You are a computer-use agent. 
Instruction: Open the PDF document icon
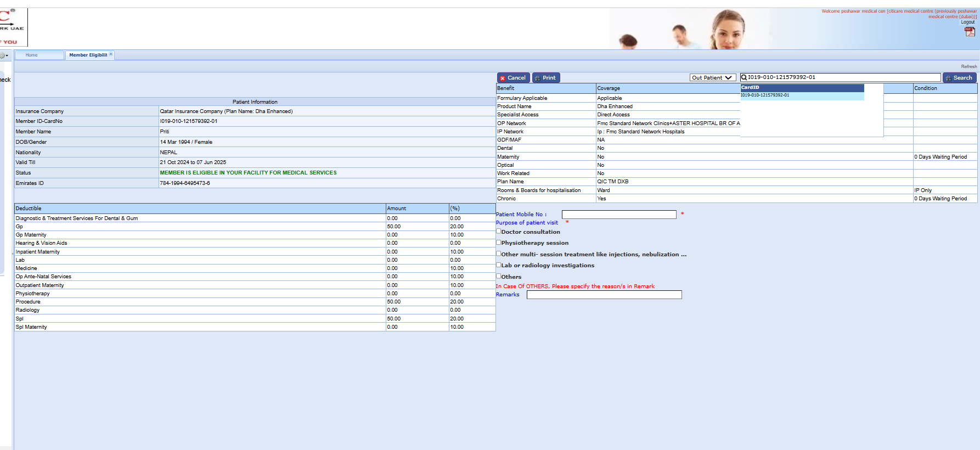(x=970, y=32)
